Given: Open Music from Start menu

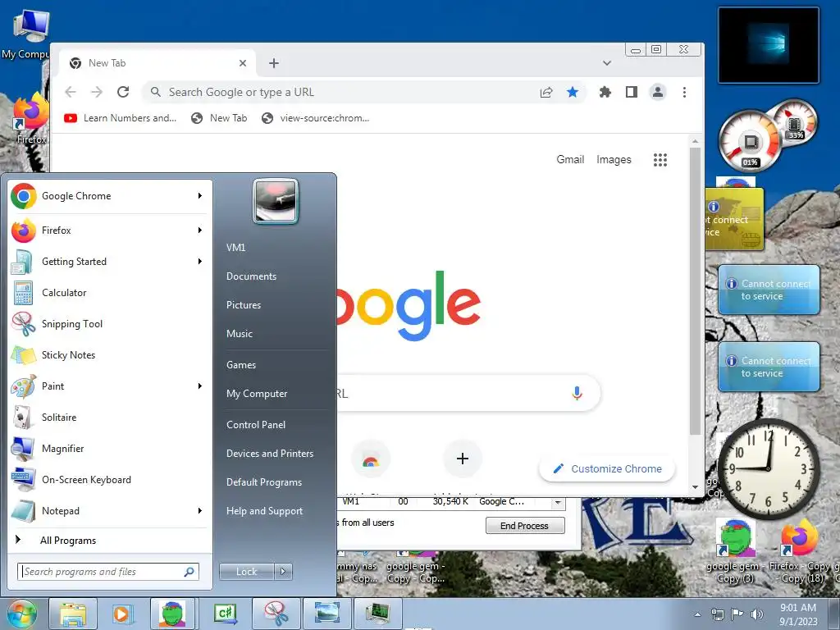Looking at the screenshot, I should pyautogui.click(x=240, y=334).
